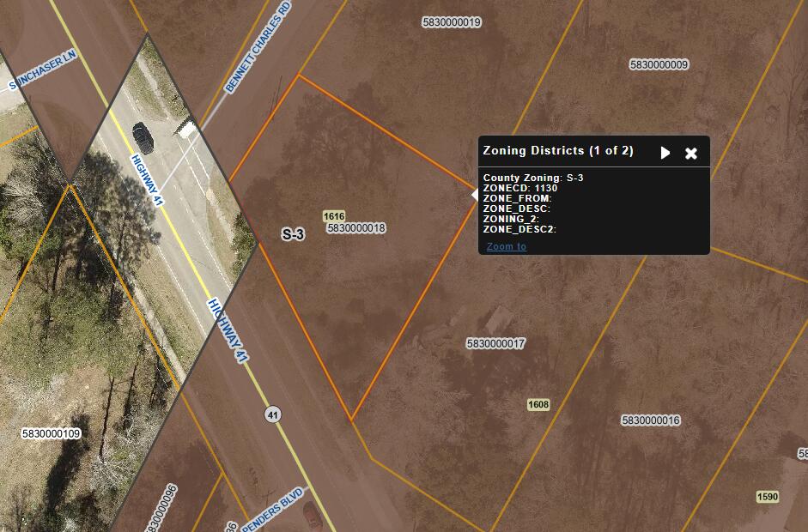Screen dimensions: 808x532
Task: Select address label 1608
Action: coord(538,404)
